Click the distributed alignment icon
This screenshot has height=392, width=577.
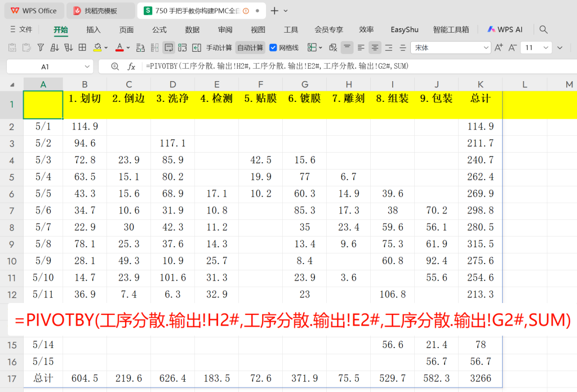click(402, 48)
